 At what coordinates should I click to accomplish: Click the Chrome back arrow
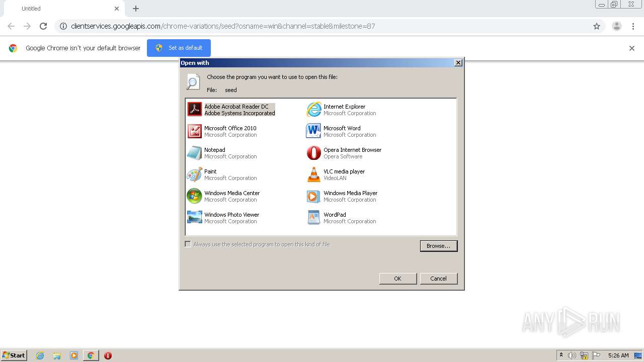(x=11, y=26)
